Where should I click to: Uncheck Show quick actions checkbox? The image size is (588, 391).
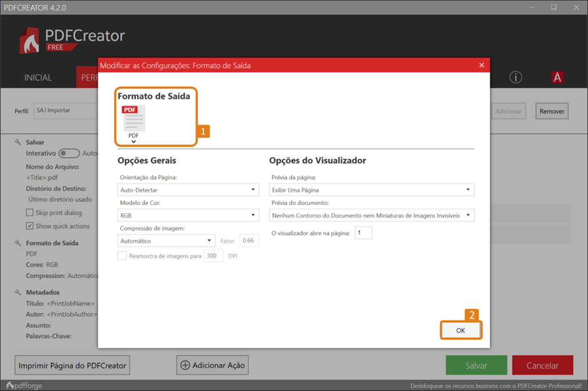click(x=29, y=226)
